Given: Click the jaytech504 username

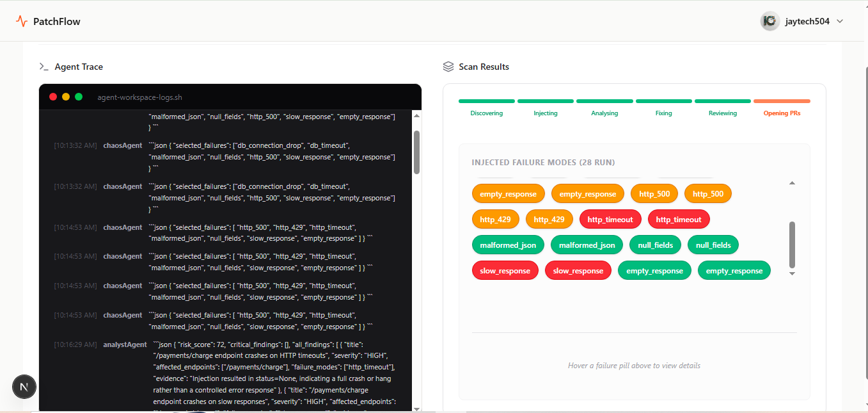Looking at the screenshot, I should tap(807, 21).
